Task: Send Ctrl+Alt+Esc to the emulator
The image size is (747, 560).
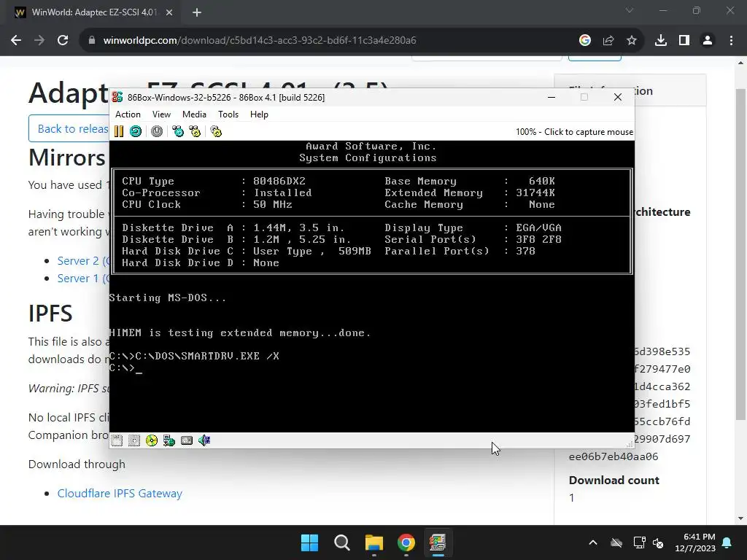Action: (195, 131)
